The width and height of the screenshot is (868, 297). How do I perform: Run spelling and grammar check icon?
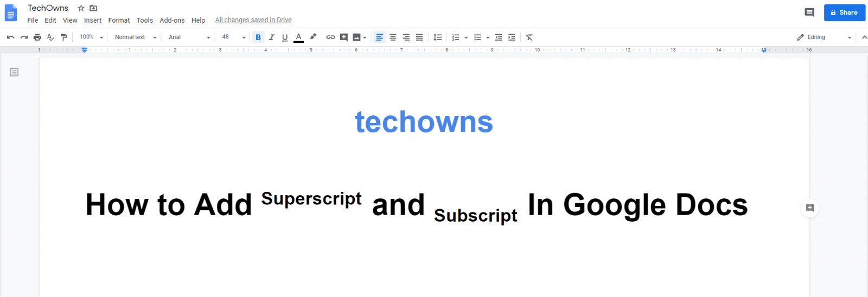(x=50, y=37)
